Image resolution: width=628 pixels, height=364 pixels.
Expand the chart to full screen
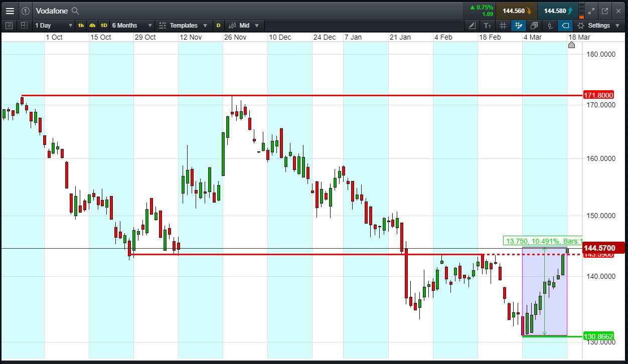pyautogui.click(x=591, y=11)
